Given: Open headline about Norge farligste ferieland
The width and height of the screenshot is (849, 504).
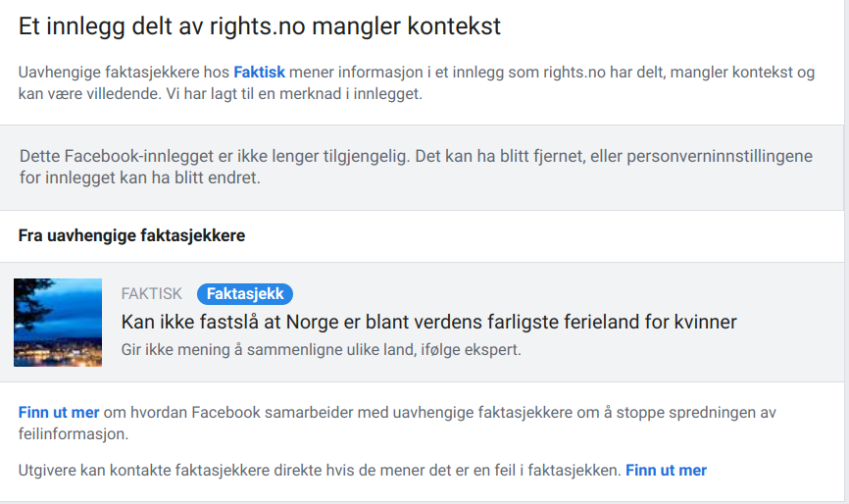Looking at the screenshot, I should [428, 322].
